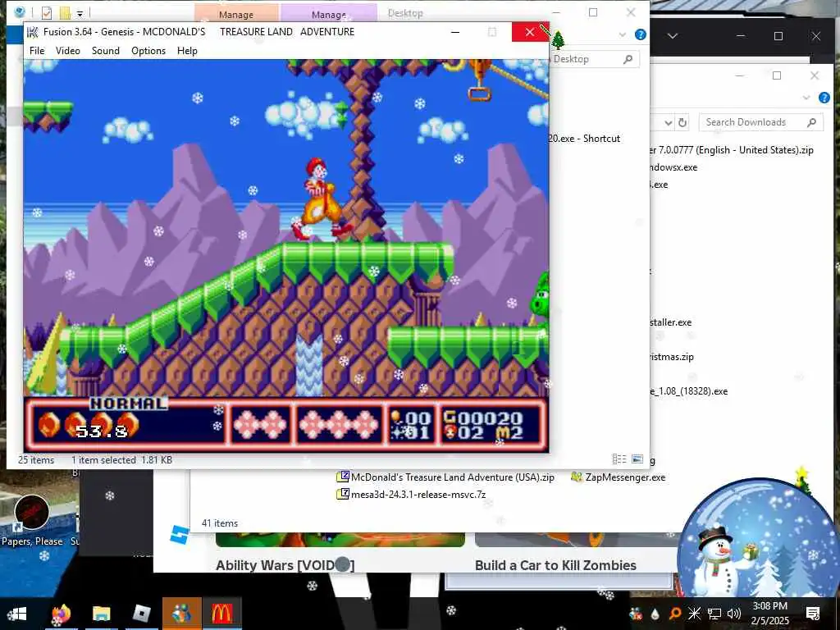Click the water drop tray icon

(x=655, y=614)
